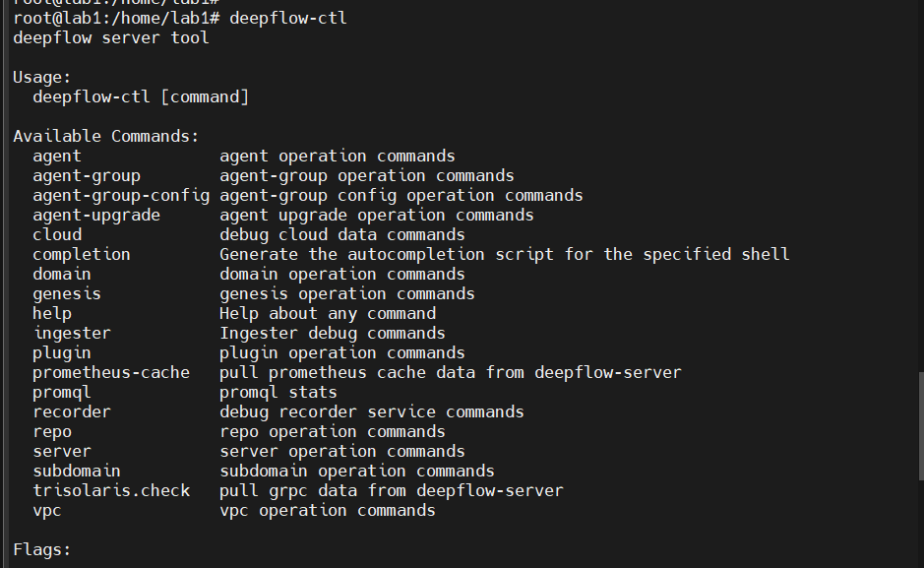Click the 'trisolaris.check' command name

111,490
